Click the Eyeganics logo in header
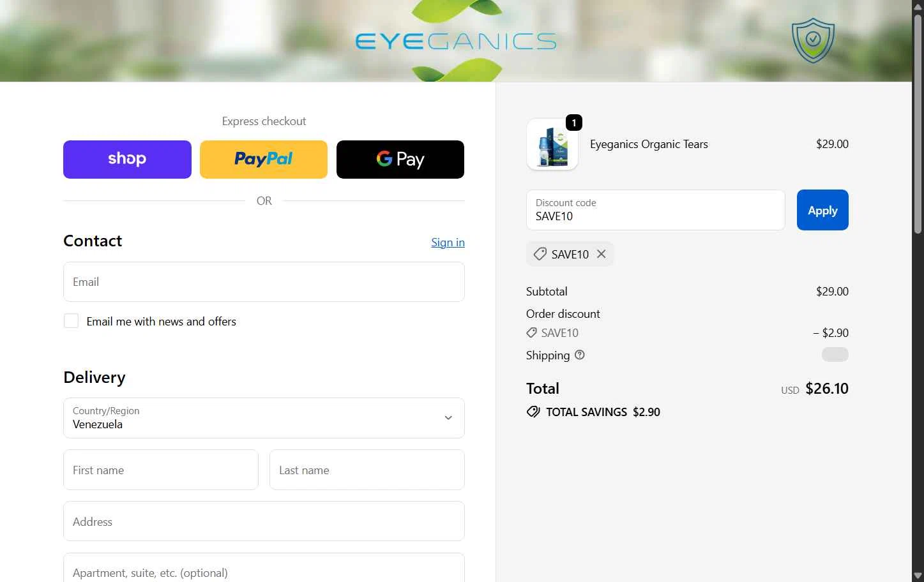The image size is (924, 582). coord(456,41)
